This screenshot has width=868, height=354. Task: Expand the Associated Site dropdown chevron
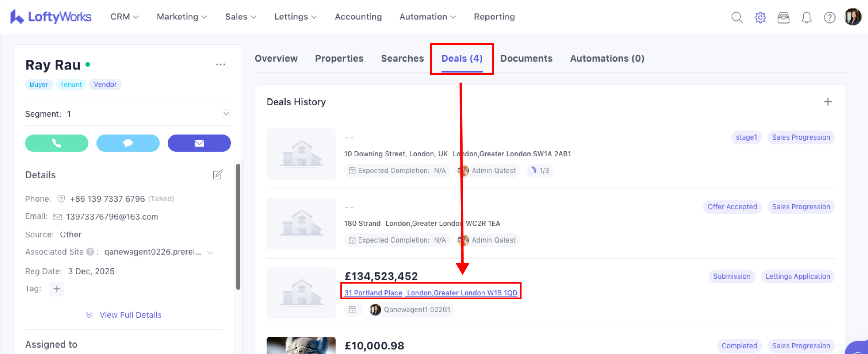(x=210, y=252)
